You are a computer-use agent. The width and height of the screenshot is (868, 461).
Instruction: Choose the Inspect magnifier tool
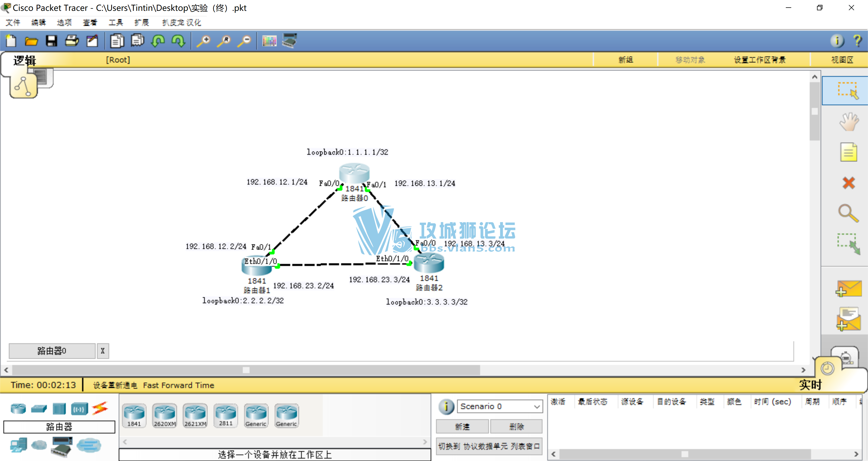[848, 213]
